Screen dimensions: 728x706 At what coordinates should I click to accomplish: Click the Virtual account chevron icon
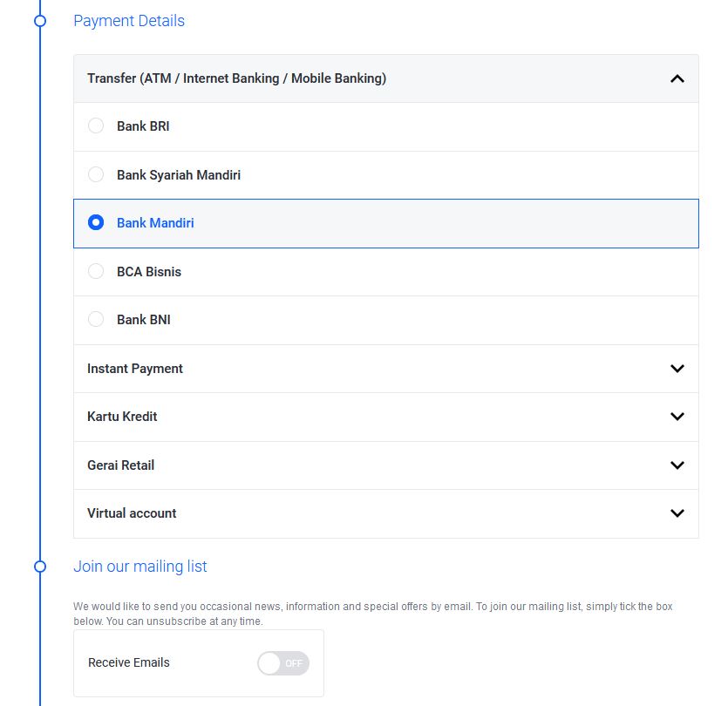point(677,513)
